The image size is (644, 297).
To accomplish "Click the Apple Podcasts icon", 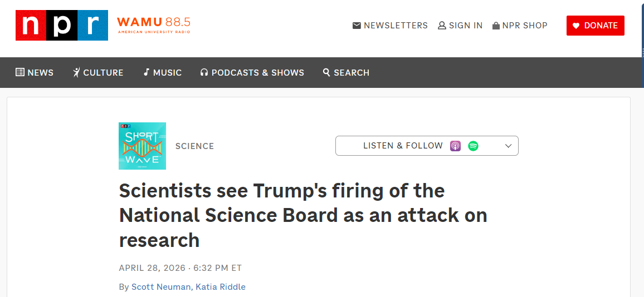I will tap(455, 146).
